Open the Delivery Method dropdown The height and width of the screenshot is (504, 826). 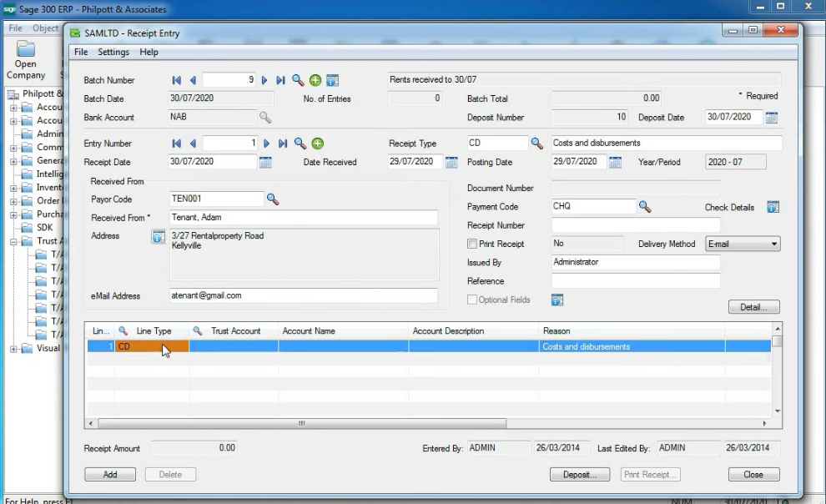coord(742,244)
